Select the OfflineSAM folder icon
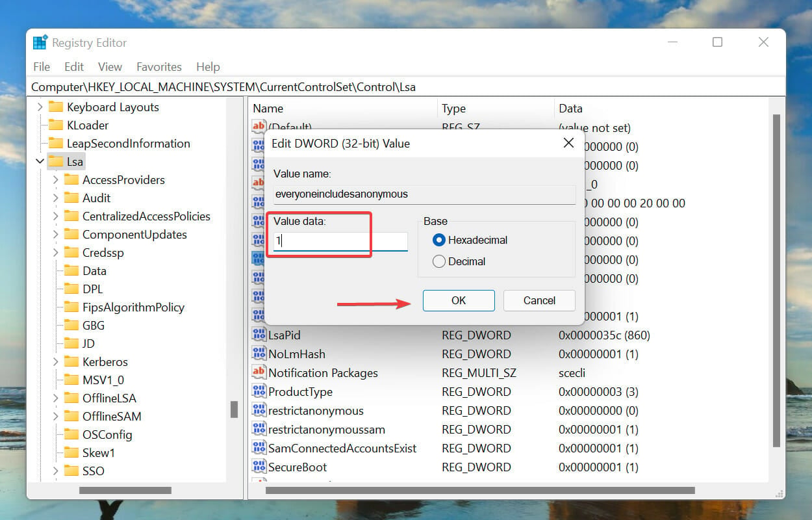The height and width of the screenshot is (520, 812). click(71, 416)
